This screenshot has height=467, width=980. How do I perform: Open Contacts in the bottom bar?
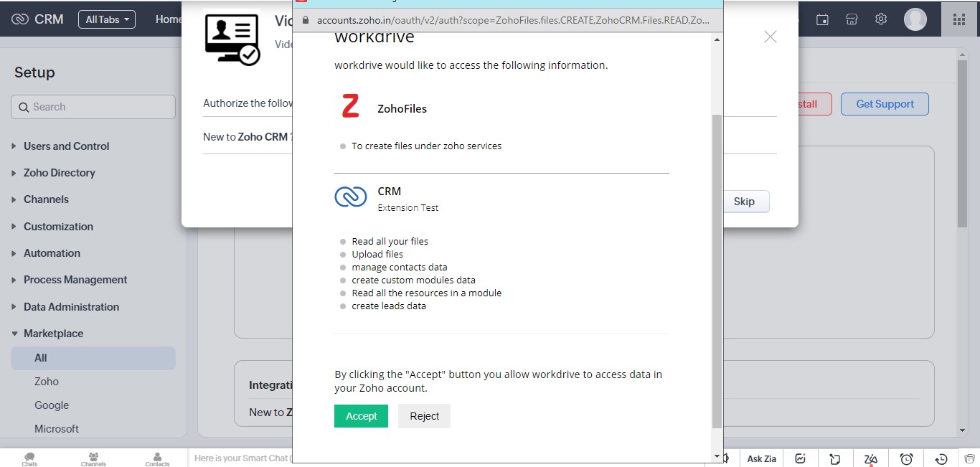coord(157,458)
